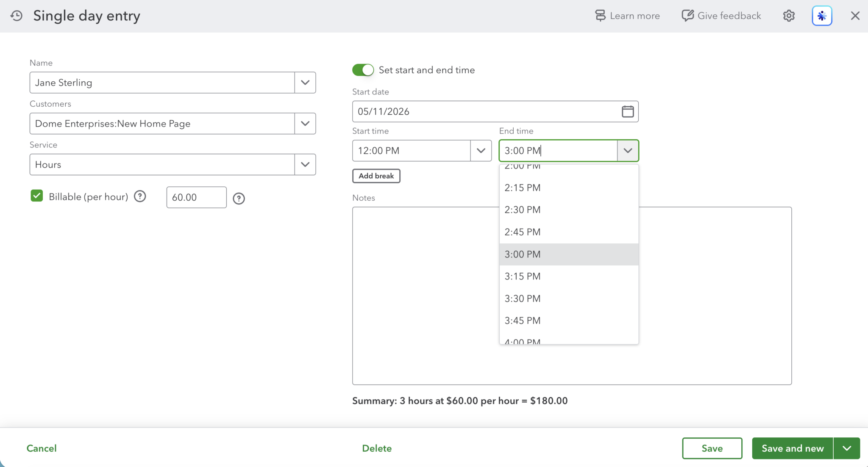Expand the Customers dropdown arrow

pyautogui.click(x=305, y=124)
